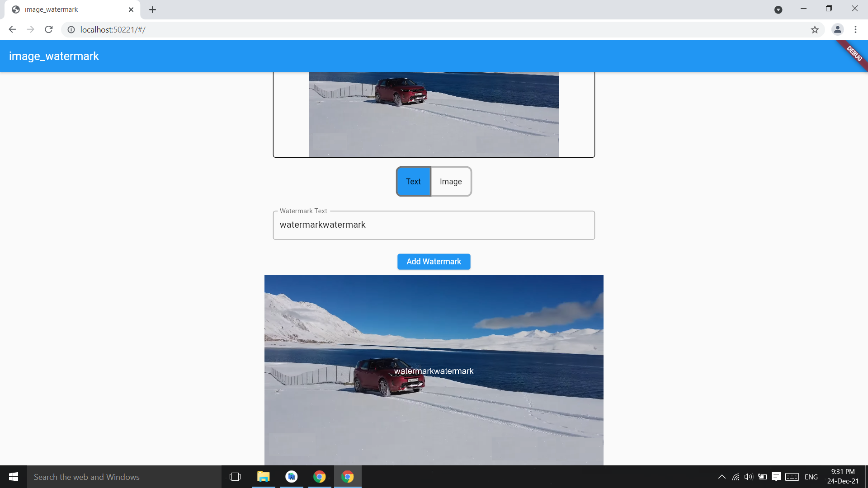Open Task View on taskbar
The width and height of the screenshot is (868, 488).
click(x=235, y=477)
